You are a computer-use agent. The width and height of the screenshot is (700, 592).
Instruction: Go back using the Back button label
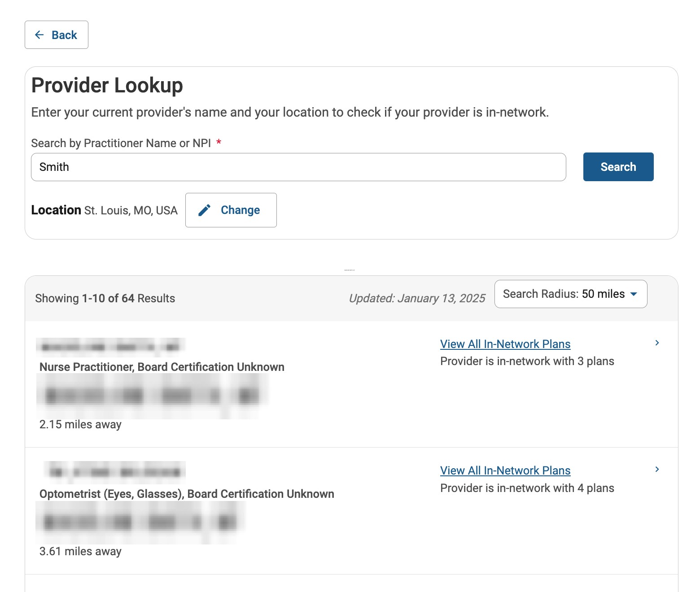pyautogui.click(x=64, y=35)
